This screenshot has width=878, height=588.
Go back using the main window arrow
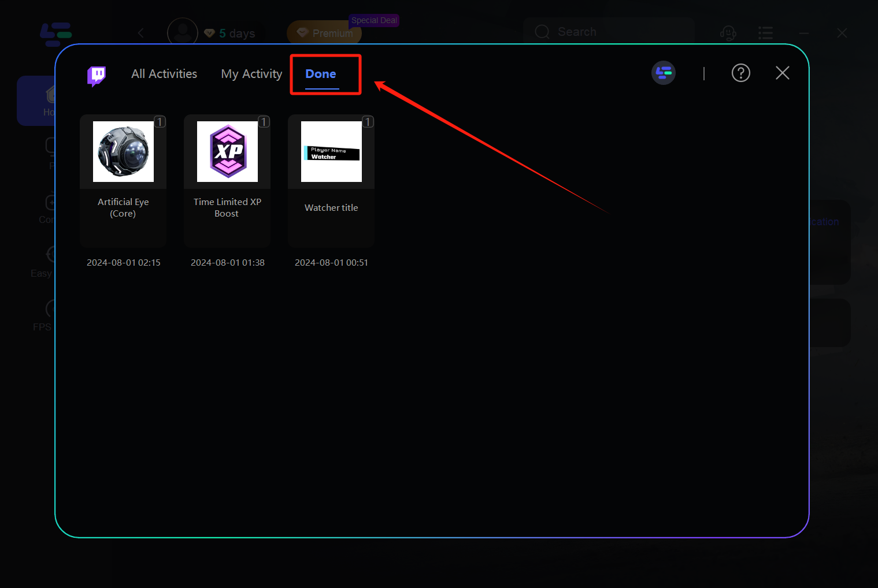click(140, 33)
